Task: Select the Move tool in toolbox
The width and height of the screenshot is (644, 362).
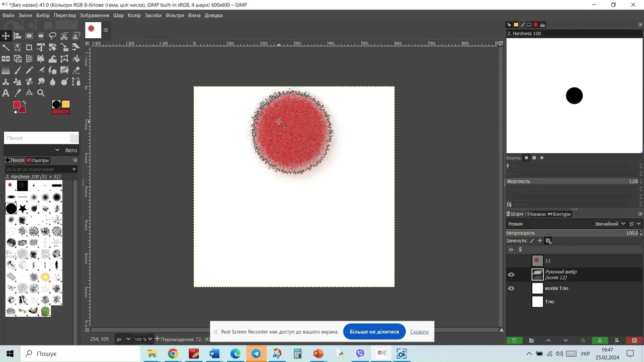Action: tap(6, 36)
